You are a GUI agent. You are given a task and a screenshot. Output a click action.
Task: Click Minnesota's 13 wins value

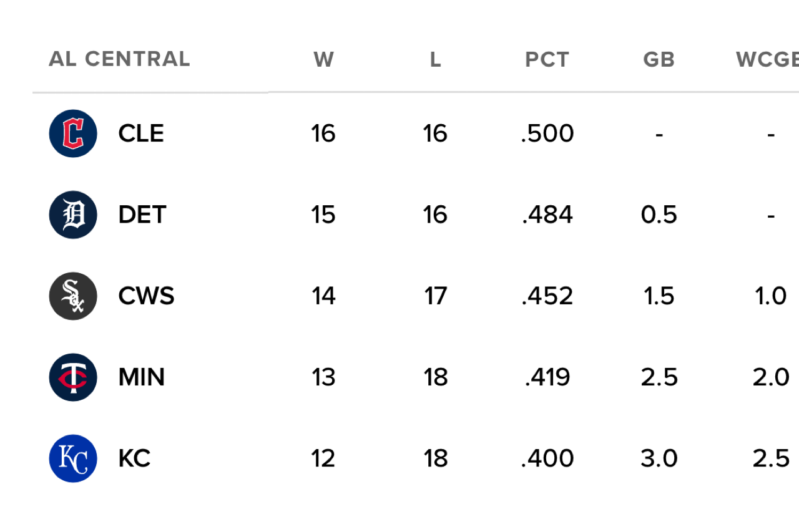point(323,377)
